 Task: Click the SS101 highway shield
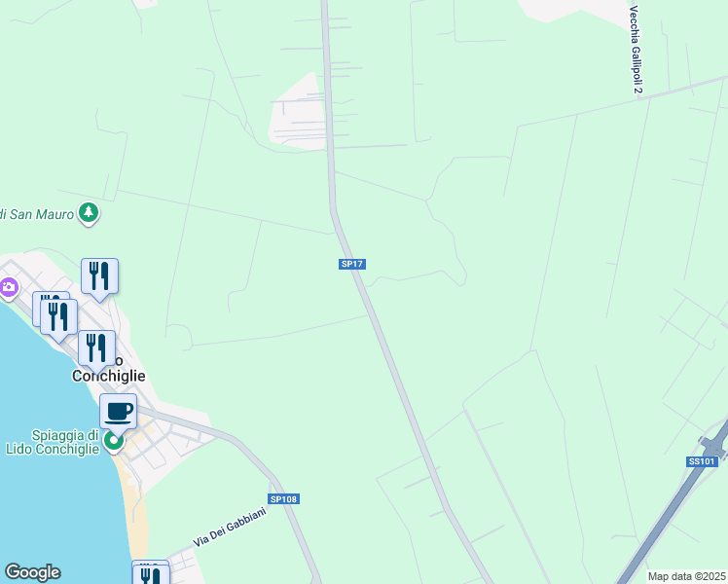(702, 461)
